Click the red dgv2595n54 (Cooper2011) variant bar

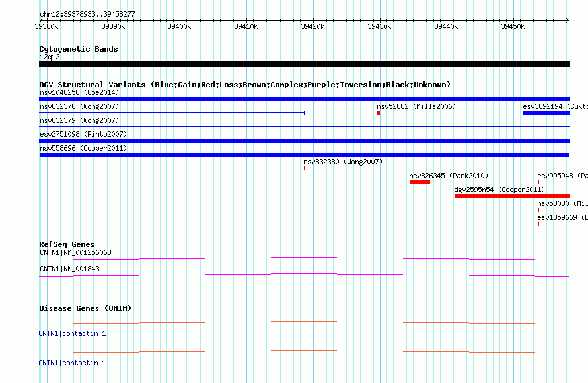(x=511, y=196)
